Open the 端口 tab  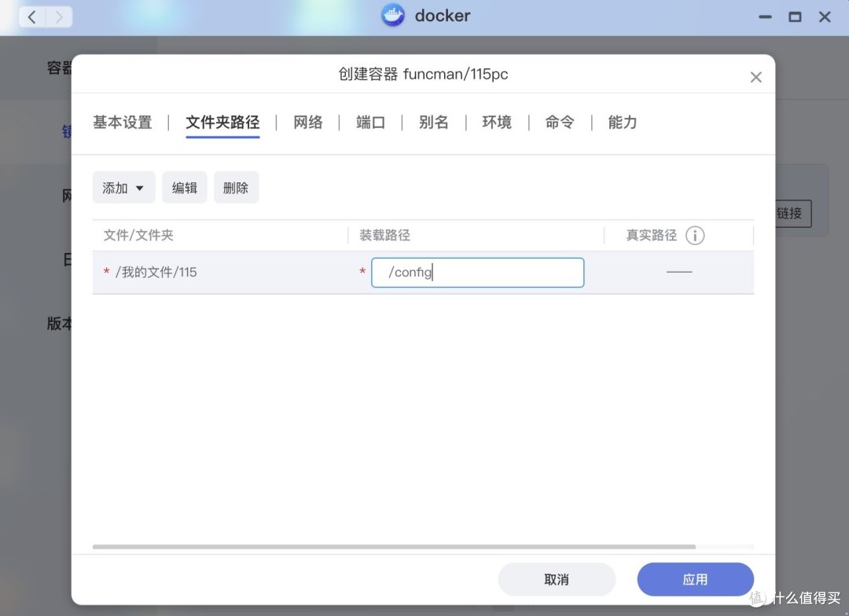click(x=370, y=123)
